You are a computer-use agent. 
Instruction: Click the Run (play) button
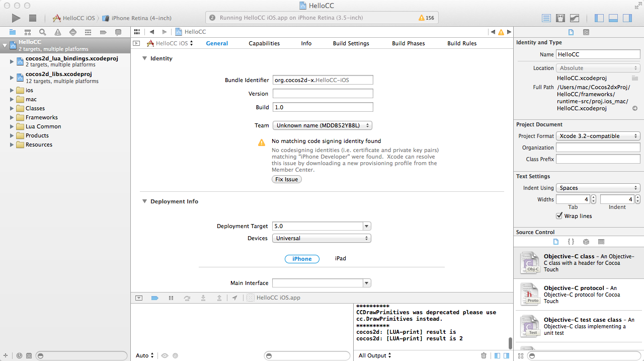(x=16, y=18)
